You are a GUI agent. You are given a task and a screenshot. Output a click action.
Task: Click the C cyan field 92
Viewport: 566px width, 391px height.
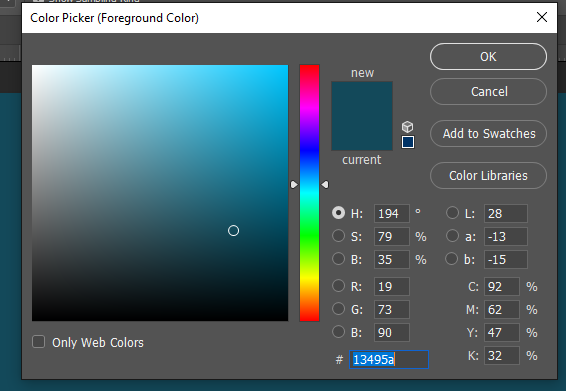tap(502, 287)
